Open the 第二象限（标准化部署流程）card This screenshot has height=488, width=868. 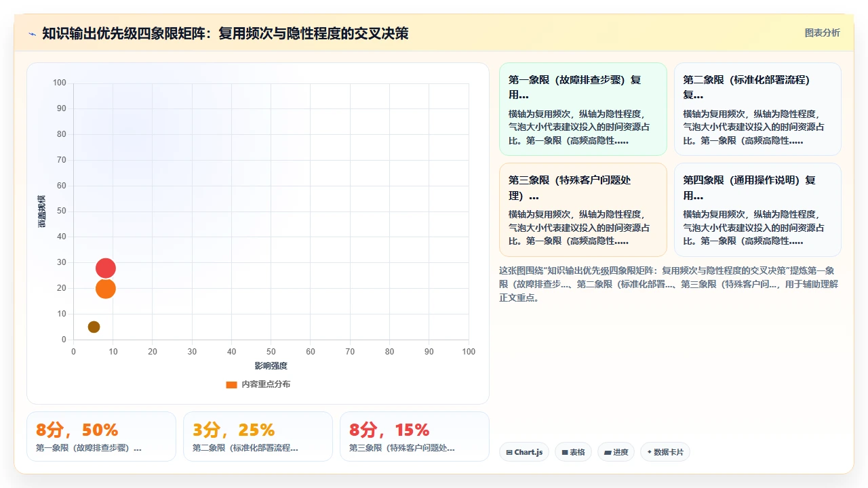point(757,109)
